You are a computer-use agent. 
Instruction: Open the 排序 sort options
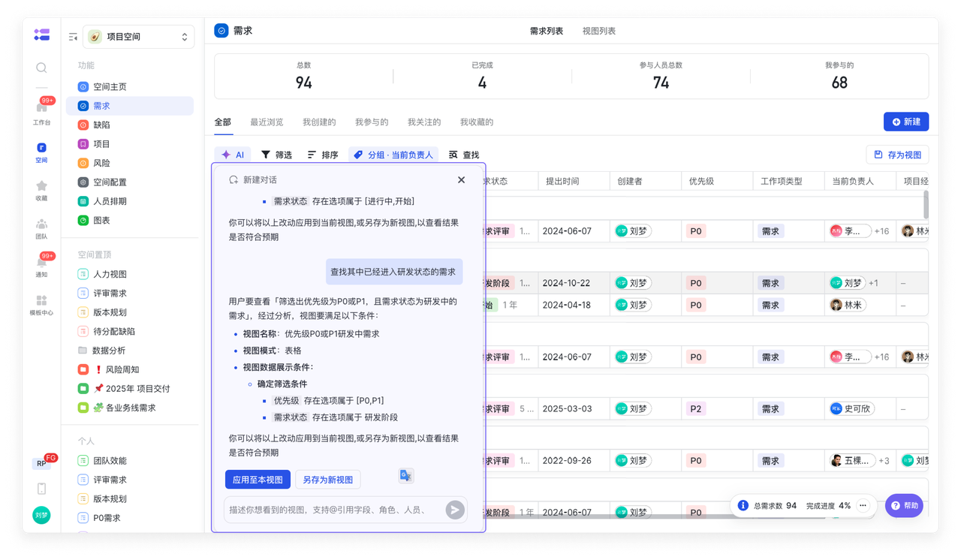pyautogui.click(x=323, y=155)
